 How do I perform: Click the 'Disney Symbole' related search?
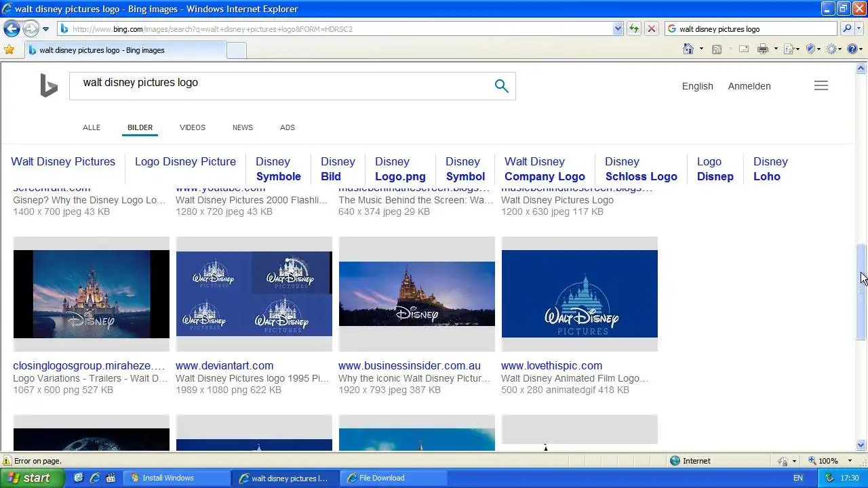coord(278,169)
